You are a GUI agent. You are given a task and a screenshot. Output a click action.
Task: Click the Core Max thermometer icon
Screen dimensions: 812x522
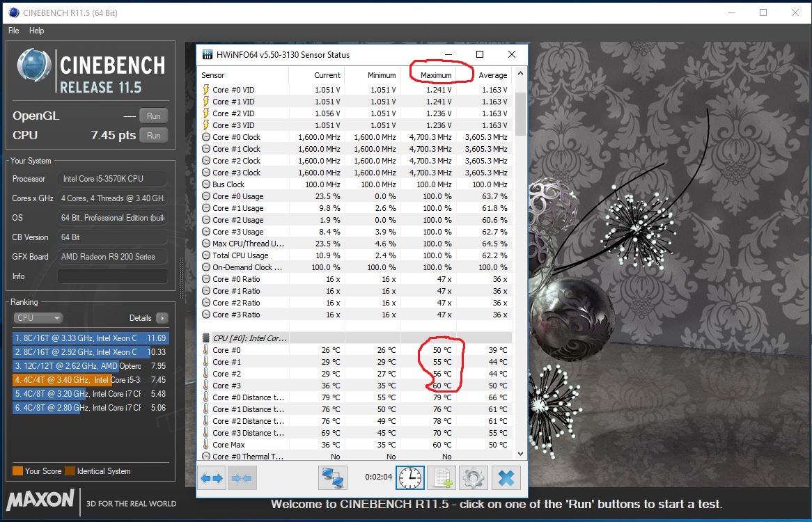[x=206, y=445]
